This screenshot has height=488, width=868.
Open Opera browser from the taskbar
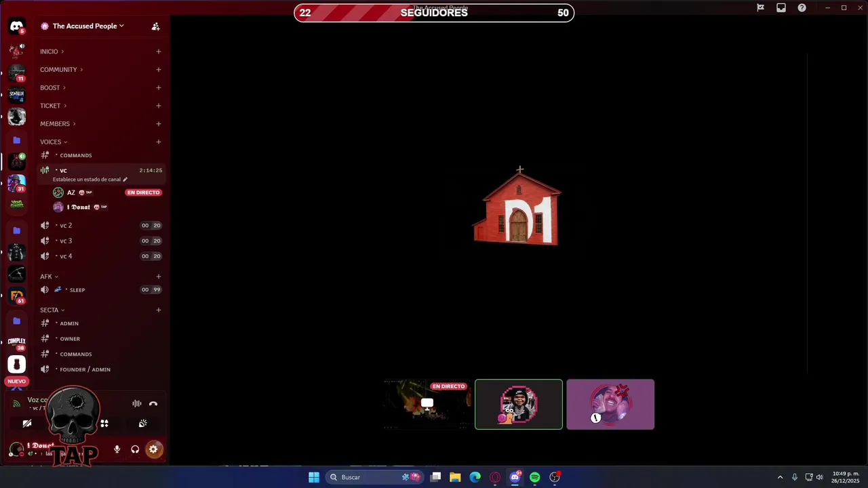[x=495, y=477]
